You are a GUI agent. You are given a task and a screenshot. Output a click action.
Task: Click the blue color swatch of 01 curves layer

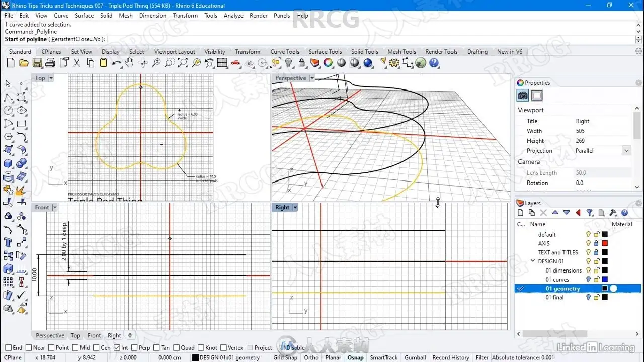[605, 280]
